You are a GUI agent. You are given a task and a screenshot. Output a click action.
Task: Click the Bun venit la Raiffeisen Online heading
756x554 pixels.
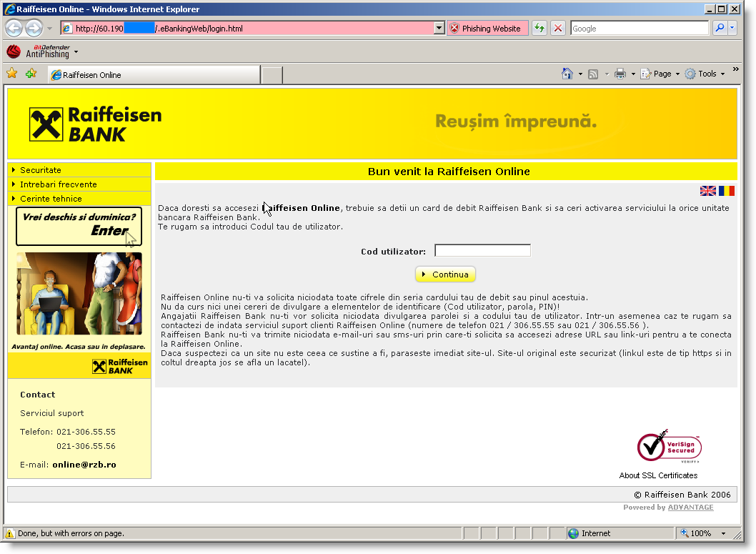[449, 172]
